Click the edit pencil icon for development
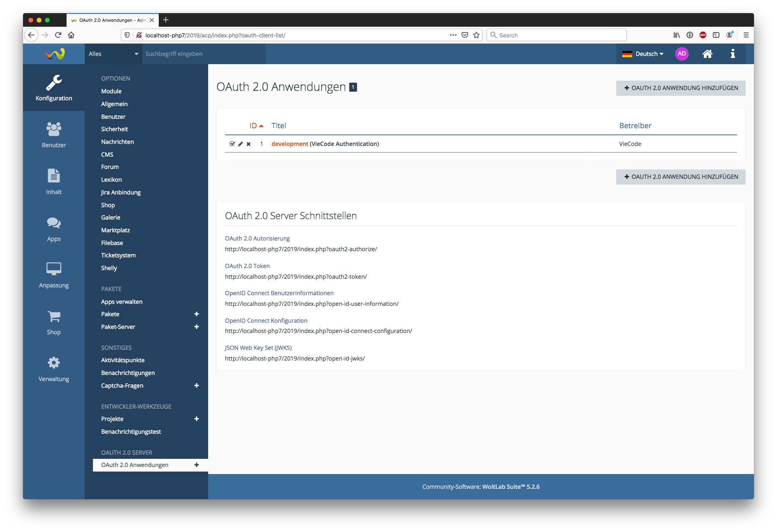Image resolution: width=777 pixels, height=532 pixels. (240, 144)
